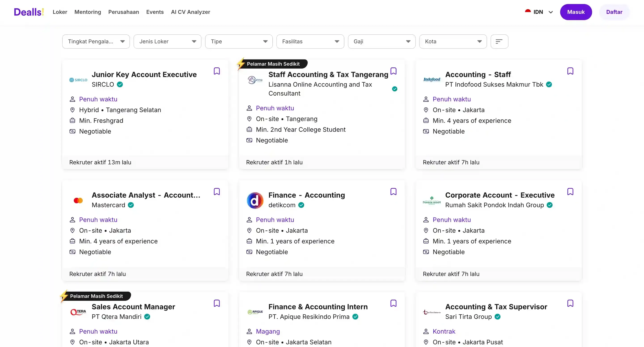Click the verified badge next to Lisanna

395,89
